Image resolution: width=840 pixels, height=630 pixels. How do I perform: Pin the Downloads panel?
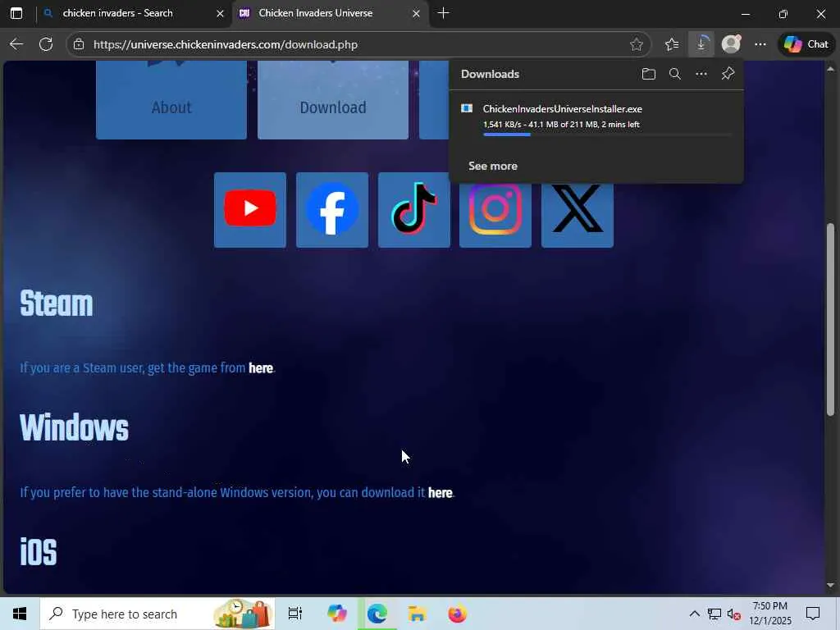728,74
